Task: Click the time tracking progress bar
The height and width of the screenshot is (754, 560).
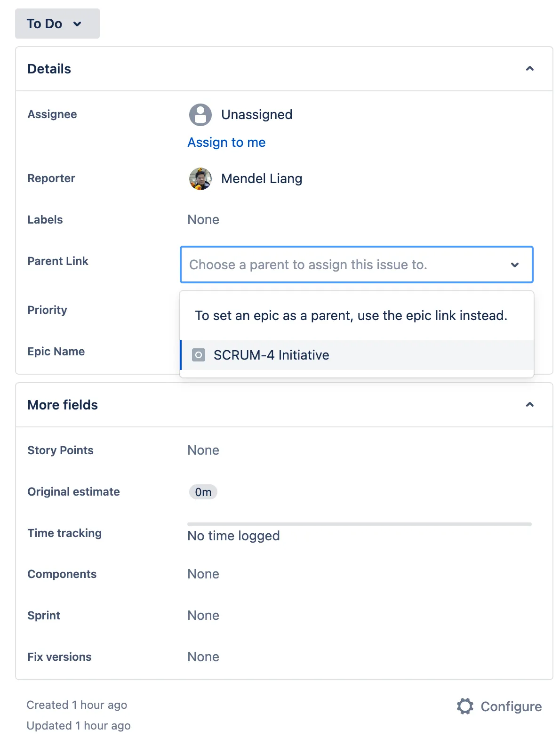Action: point(360,524)
